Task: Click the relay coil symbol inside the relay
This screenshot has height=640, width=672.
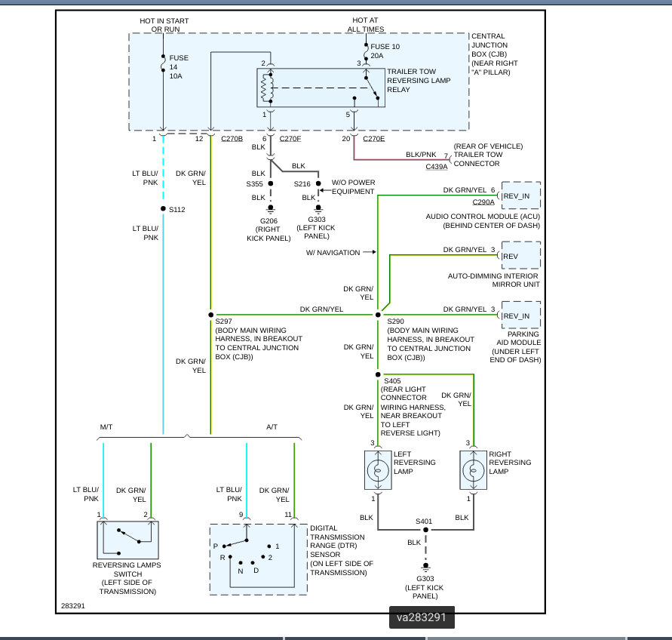Action: (x=267, y=88)
